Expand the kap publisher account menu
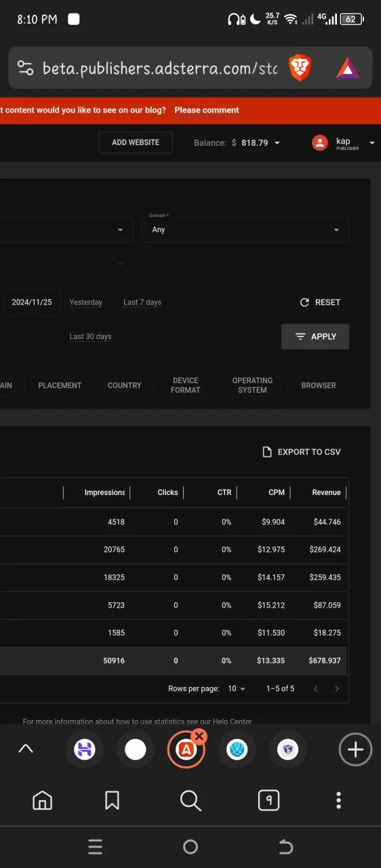The width and height of the screenshot is (381, 868). [372, 143]
